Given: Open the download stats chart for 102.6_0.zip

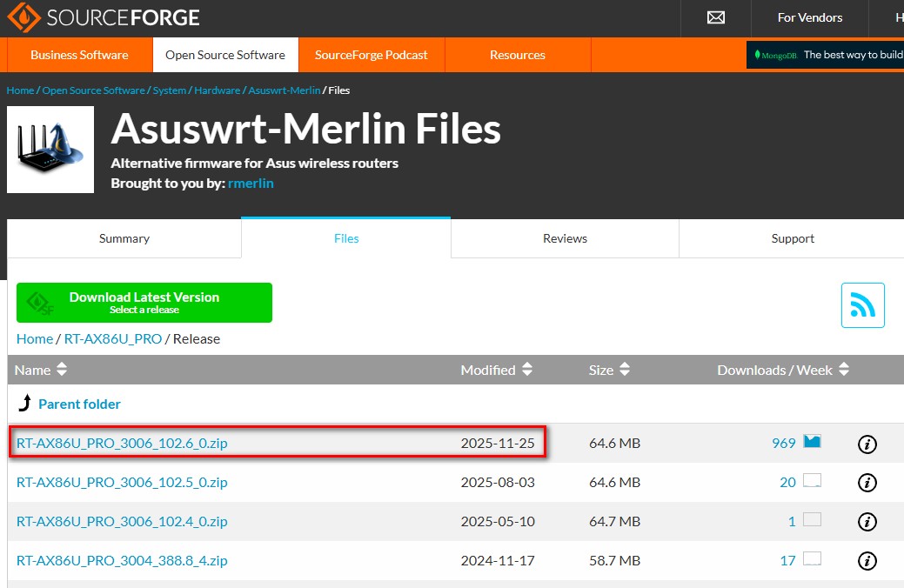Looking at the screenshot, I should pos(813,442).
